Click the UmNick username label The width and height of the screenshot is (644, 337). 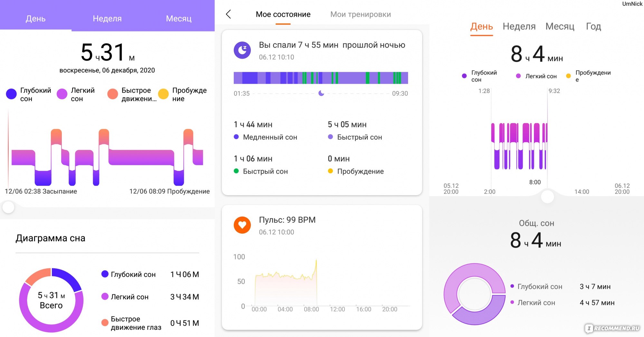[x=632, y=4]
